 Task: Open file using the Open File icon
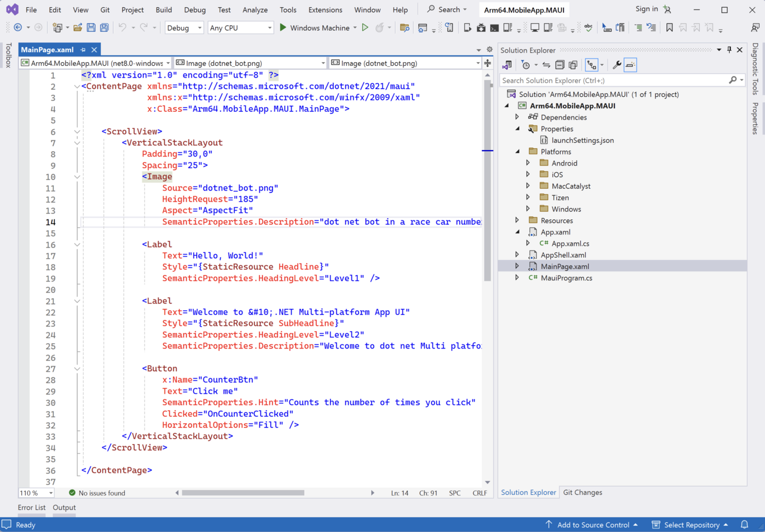(78, 27)
